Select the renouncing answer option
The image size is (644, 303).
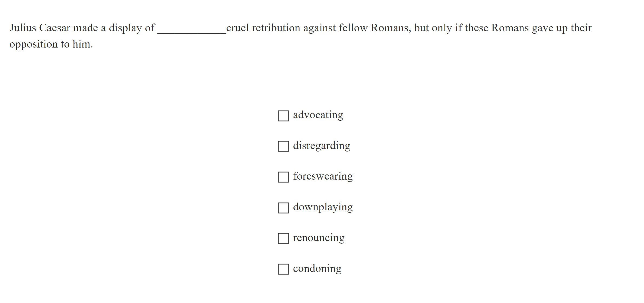pyautogui.click(x=319, y=238)
